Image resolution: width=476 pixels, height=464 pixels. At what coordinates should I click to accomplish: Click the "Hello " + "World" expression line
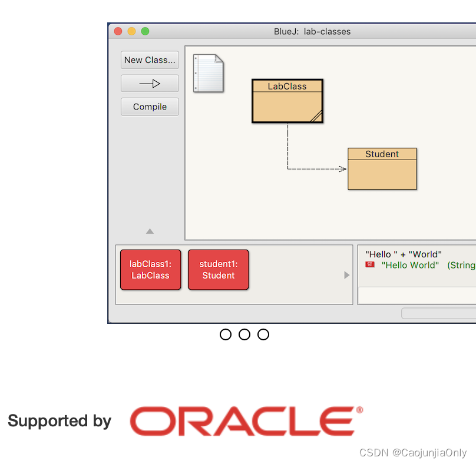pos(404,254)
